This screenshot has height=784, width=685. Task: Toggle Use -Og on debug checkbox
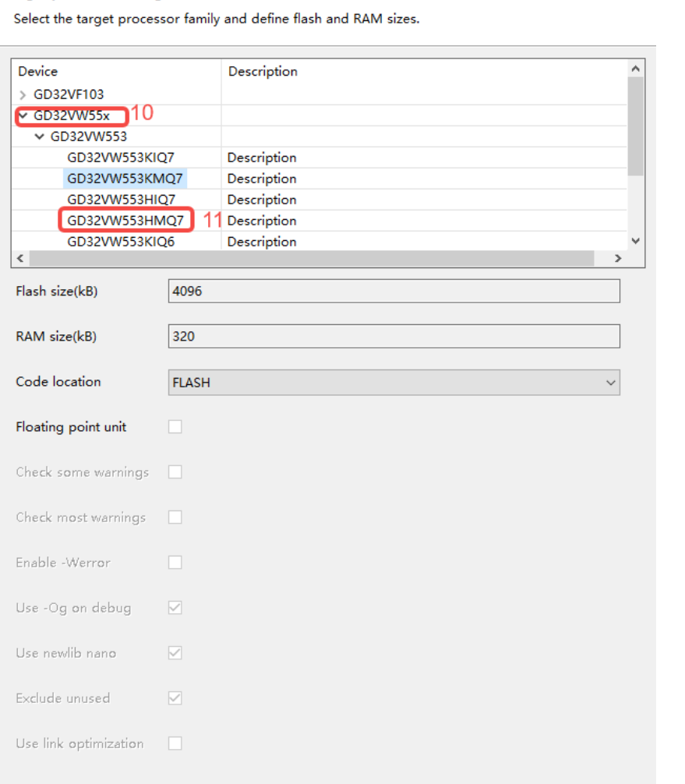(x=175, y=608)
